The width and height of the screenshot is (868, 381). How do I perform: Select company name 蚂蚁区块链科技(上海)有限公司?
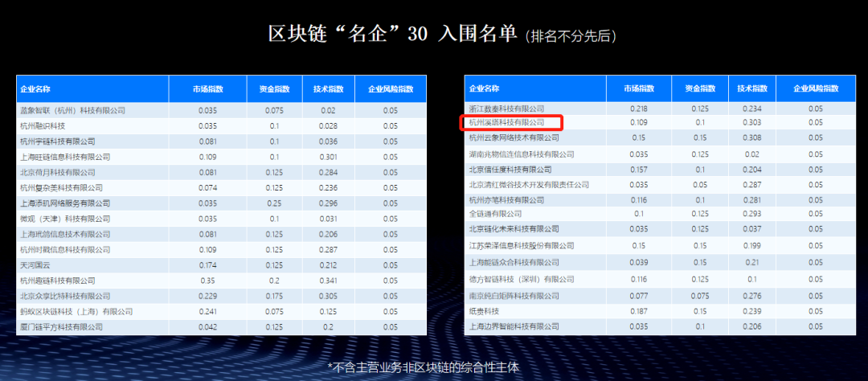click(76, 312)
